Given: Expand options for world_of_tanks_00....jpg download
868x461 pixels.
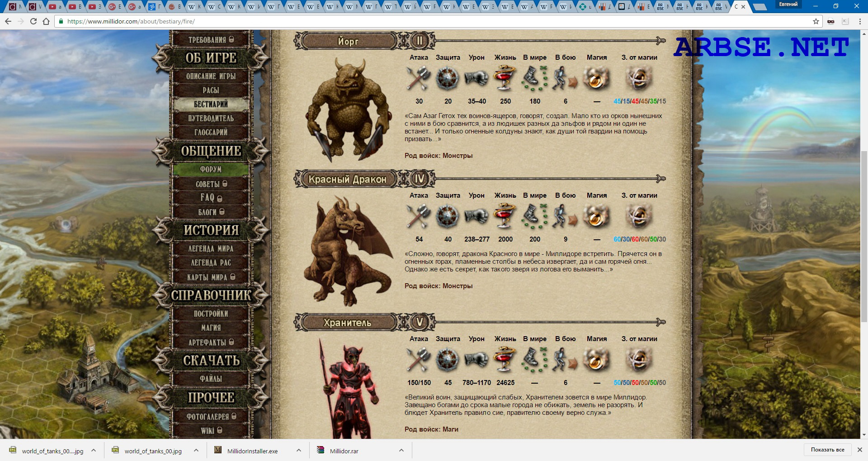Looking at the screenshot, I should point(94,451).
